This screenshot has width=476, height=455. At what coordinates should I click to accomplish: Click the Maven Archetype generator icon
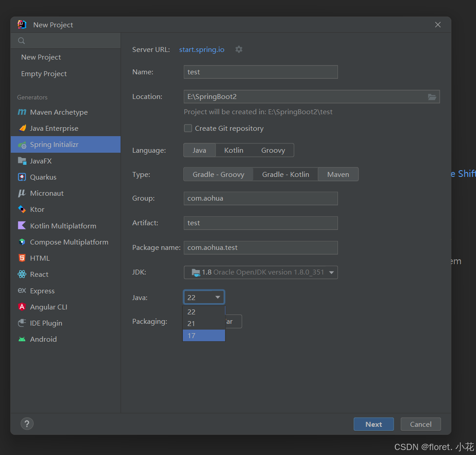22,112
